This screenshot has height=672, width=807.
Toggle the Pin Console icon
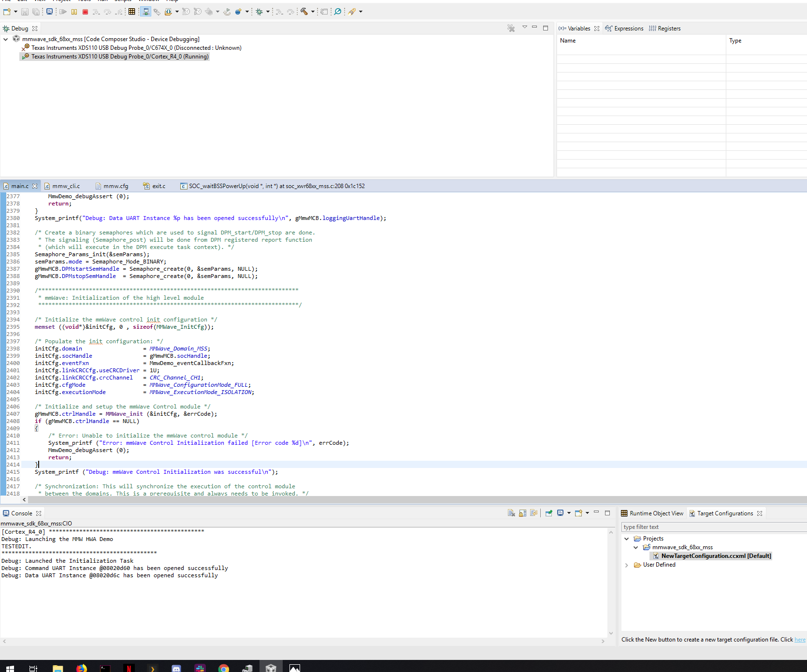(x=548, y=513)
